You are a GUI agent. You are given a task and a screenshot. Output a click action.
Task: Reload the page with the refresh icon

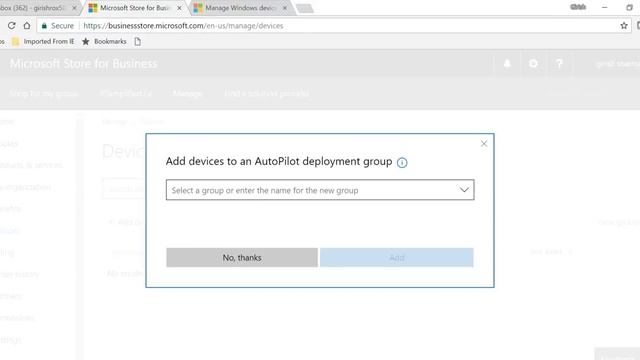11,25
